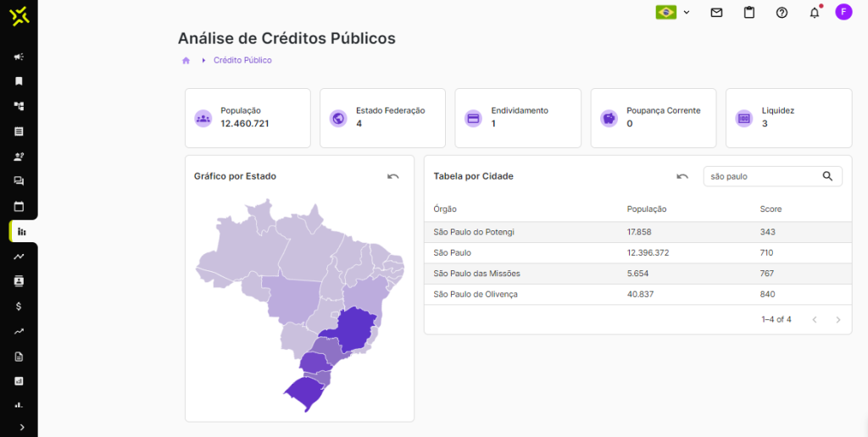Open the notifications bell
Image resolution: width=868 pixels, height=437 pixels.
pos(815,13)
